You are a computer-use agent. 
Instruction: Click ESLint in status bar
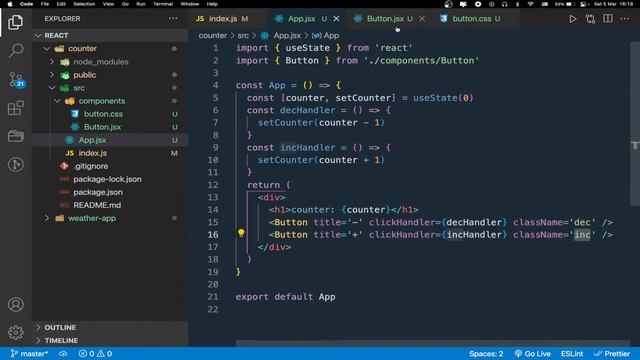[x=572, y=353]
